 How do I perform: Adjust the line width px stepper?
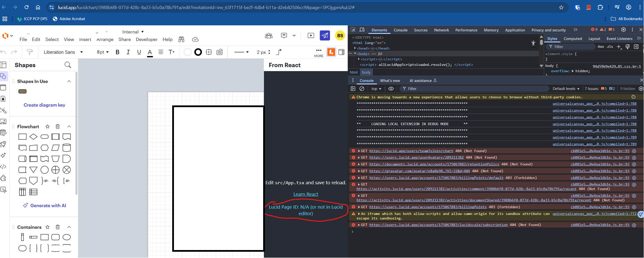point(269,52)
